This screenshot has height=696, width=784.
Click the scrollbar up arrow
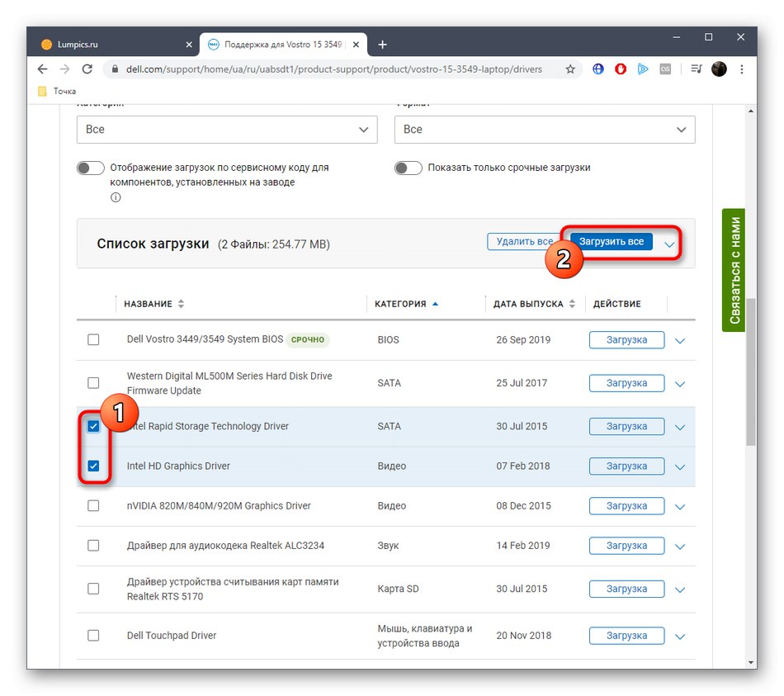point(750,111)
